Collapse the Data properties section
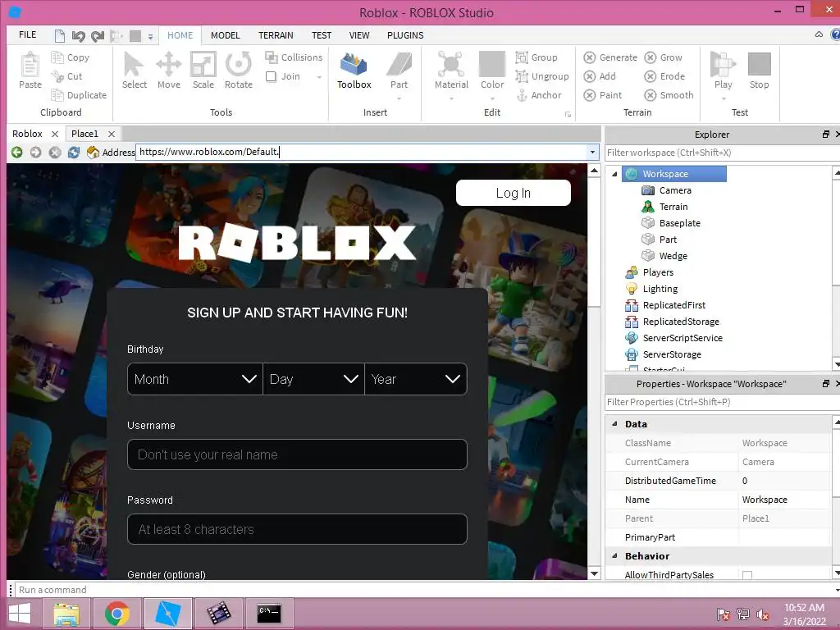840x630 pixels. point(614,424)
